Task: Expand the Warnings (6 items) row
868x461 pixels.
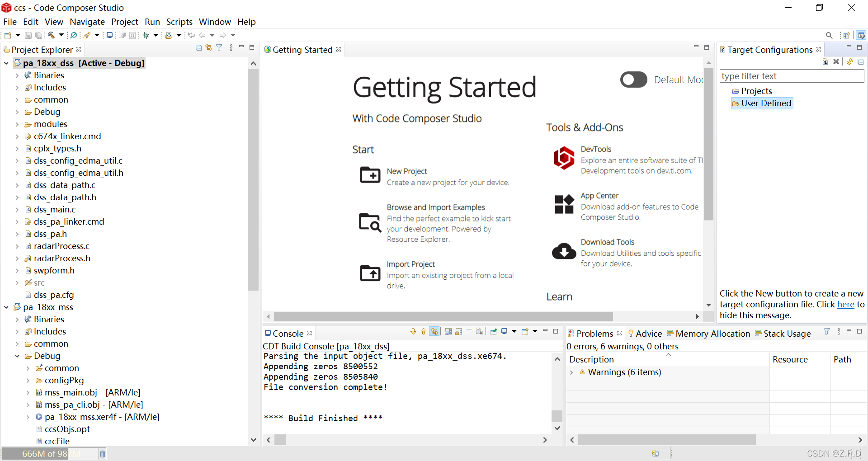Action: (571, 372)
